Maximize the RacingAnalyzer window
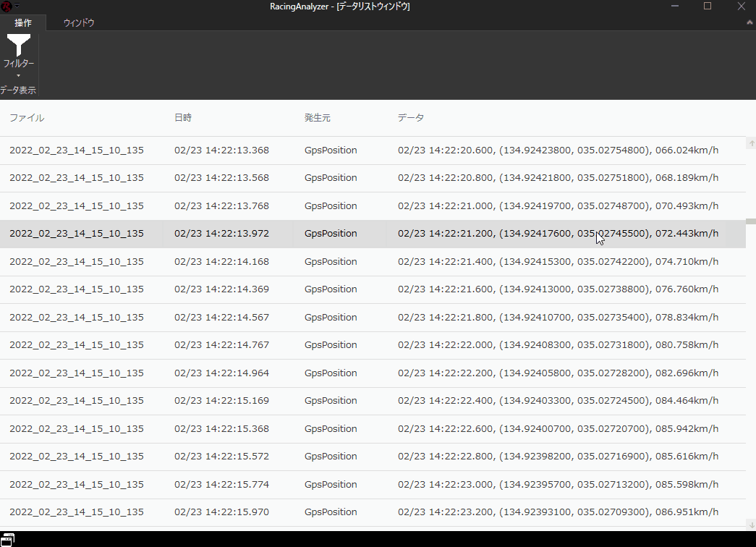The height and width of the screenshot is (547, 756). tap(708, 7)
